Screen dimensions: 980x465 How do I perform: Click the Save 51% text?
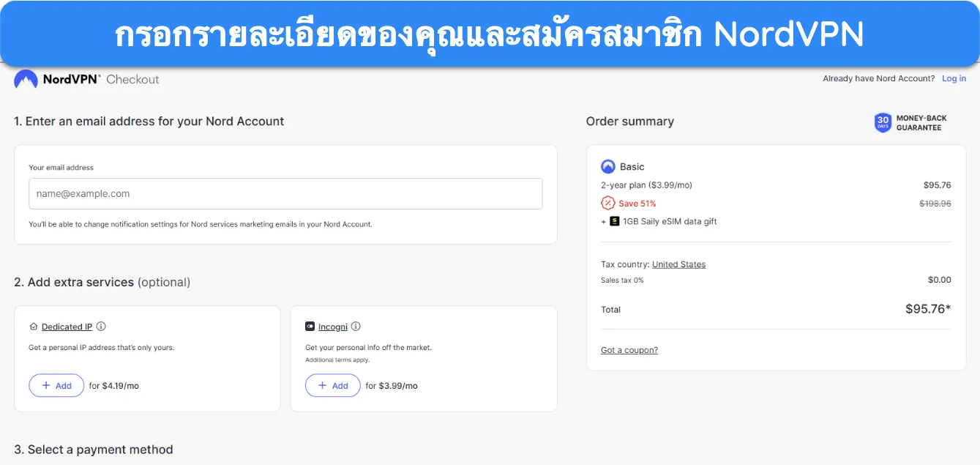[637, 204]
